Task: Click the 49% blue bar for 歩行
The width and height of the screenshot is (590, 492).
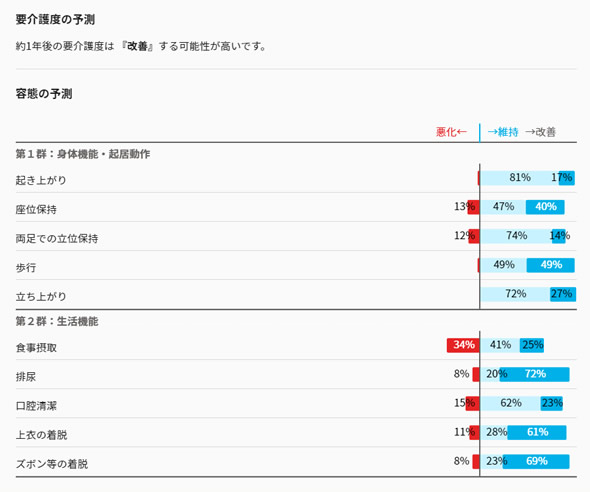Action: tap(550, 265)
